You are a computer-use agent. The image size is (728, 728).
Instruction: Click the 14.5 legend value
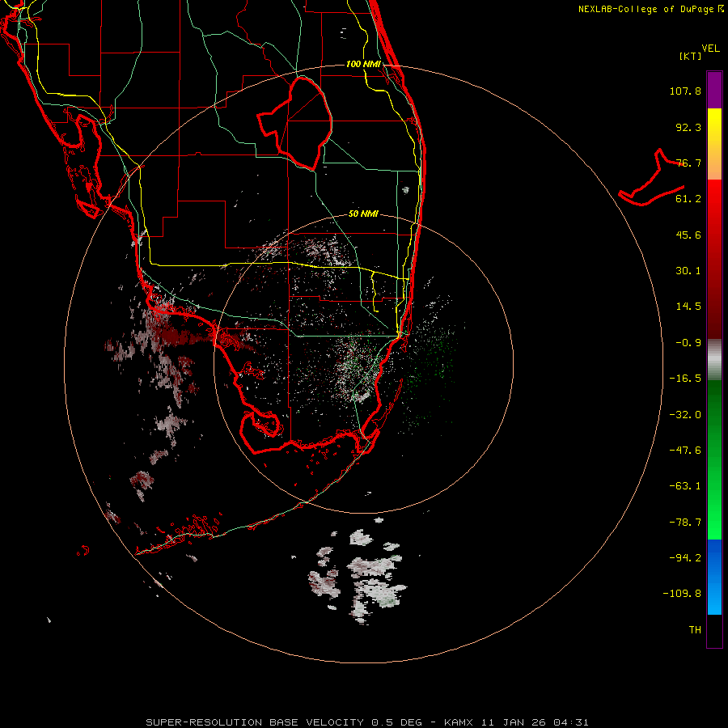[688, 307]
